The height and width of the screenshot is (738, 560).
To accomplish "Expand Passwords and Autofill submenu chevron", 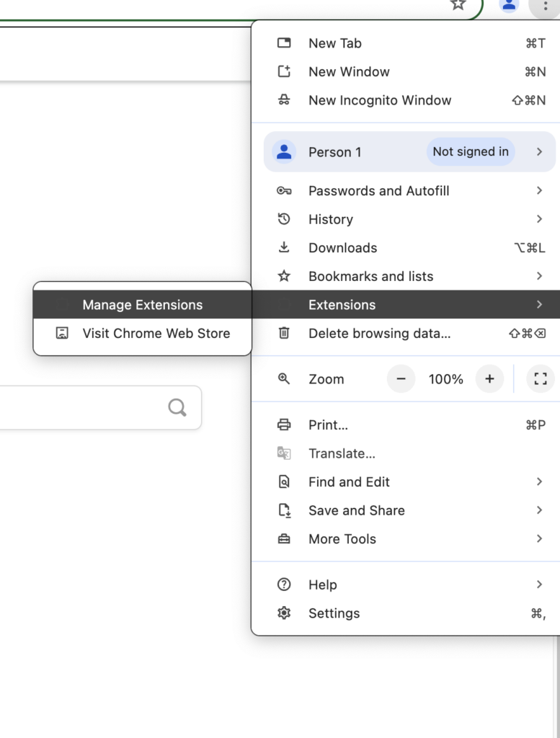I will (x=539, y=190).
